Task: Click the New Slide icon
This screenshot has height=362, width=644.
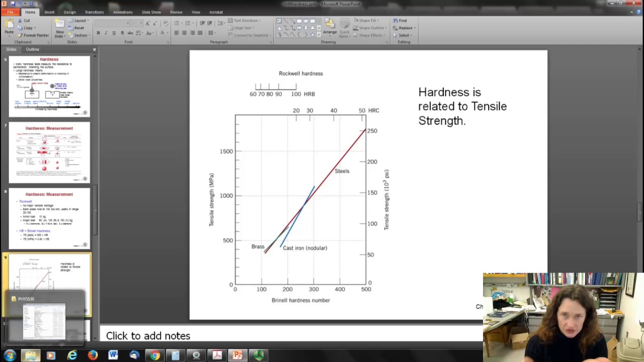Action: 59,24
